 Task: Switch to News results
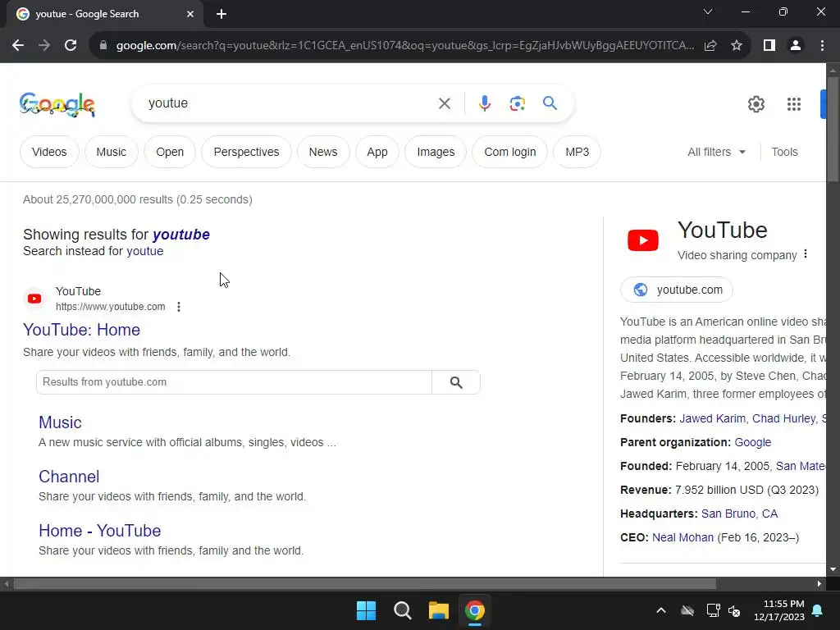click(323, 152)
